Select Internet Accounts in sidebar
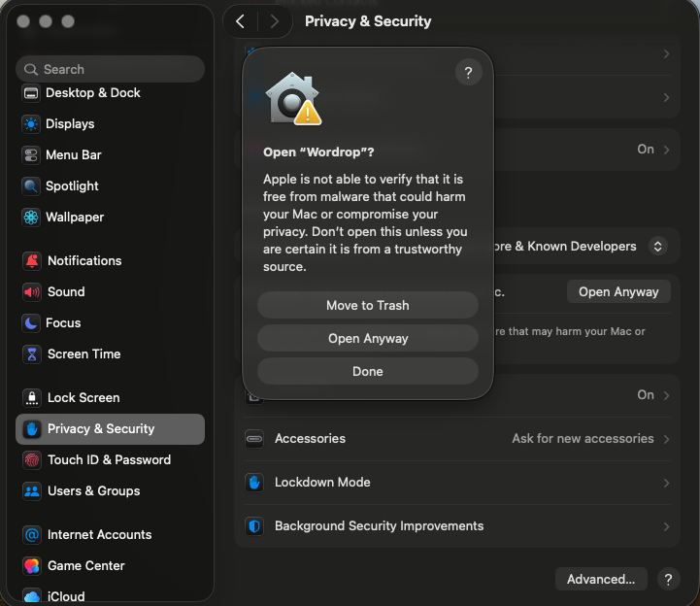Viewport: 700px width, 606px height. (x=111, y=534)
